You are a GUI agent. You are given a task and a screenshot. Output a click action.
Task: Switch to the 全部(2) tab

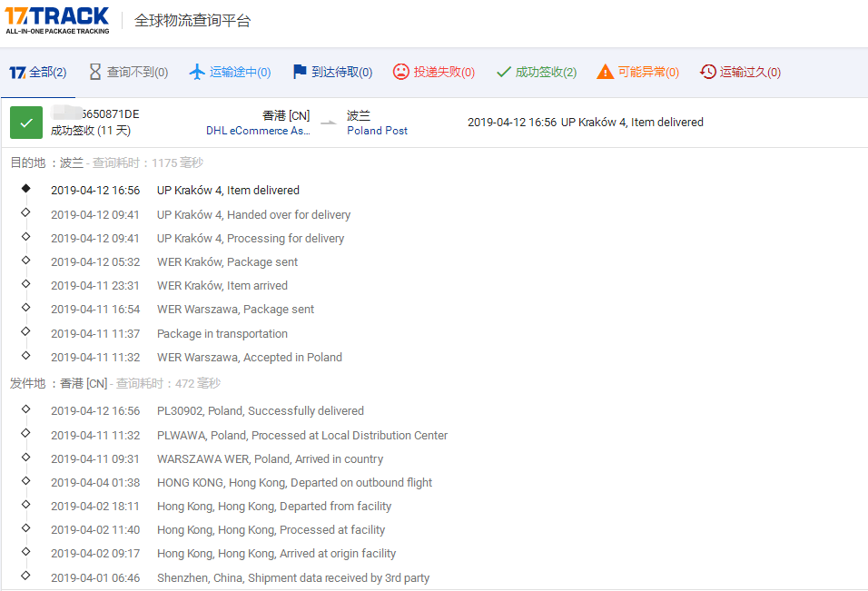38,71
